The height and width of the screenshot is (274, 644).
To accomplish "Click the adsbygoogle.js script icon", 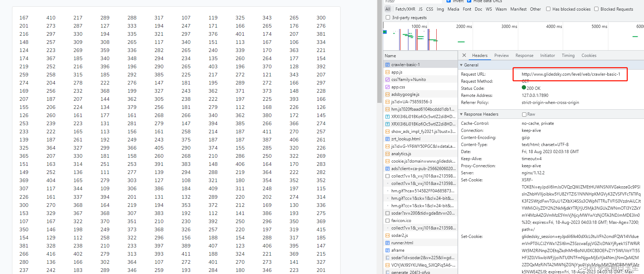I will click(x=388, y=94).
